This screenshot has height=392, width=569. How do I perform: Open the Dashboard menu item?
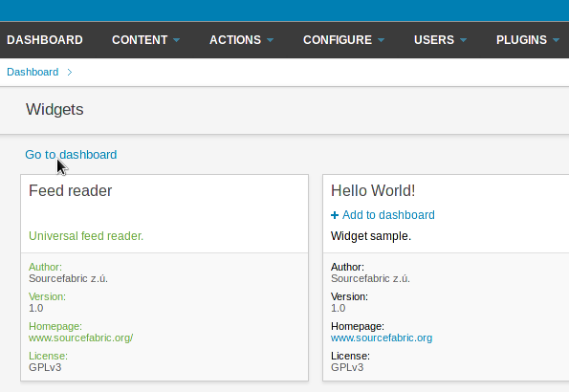45,40
